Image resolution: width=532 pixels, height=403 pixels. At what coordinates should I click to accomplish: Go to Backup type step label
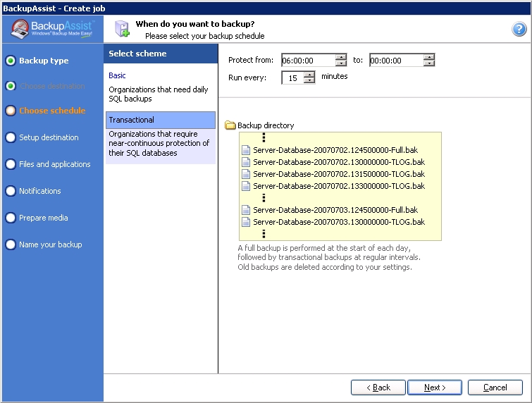coord(44,61)
